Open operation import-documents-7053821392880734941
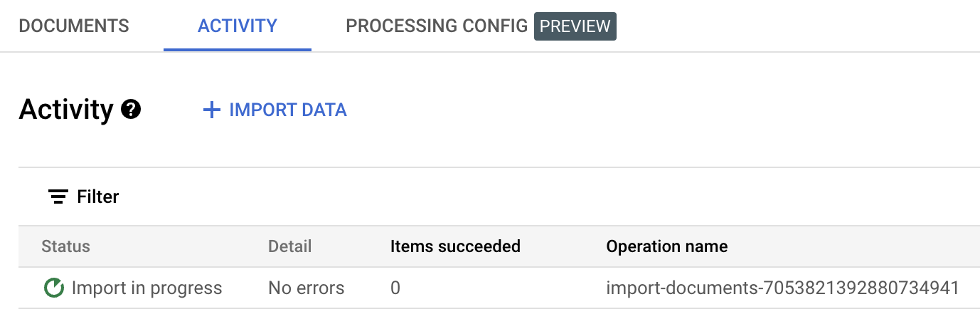Screen dimensions: 980x319 point(782,288)
